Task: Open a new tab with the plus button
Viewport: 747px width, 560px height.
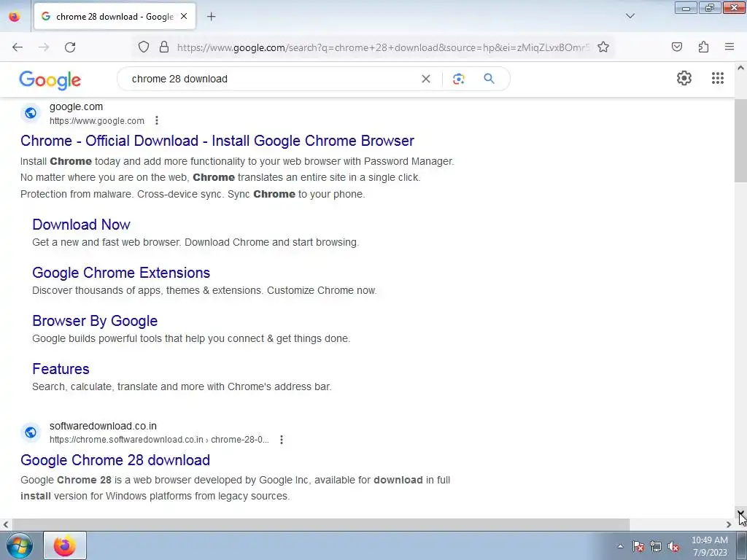Action: tap(212, 17)
